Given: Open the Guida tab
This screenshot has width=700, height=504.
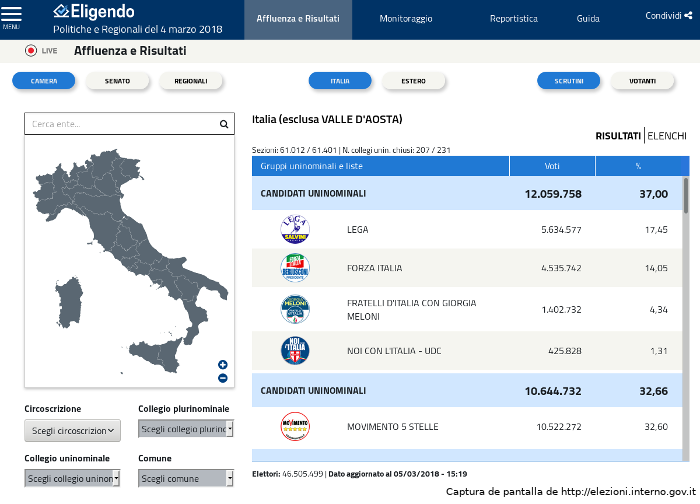Looking at the screenshot, I should point(588,19).
